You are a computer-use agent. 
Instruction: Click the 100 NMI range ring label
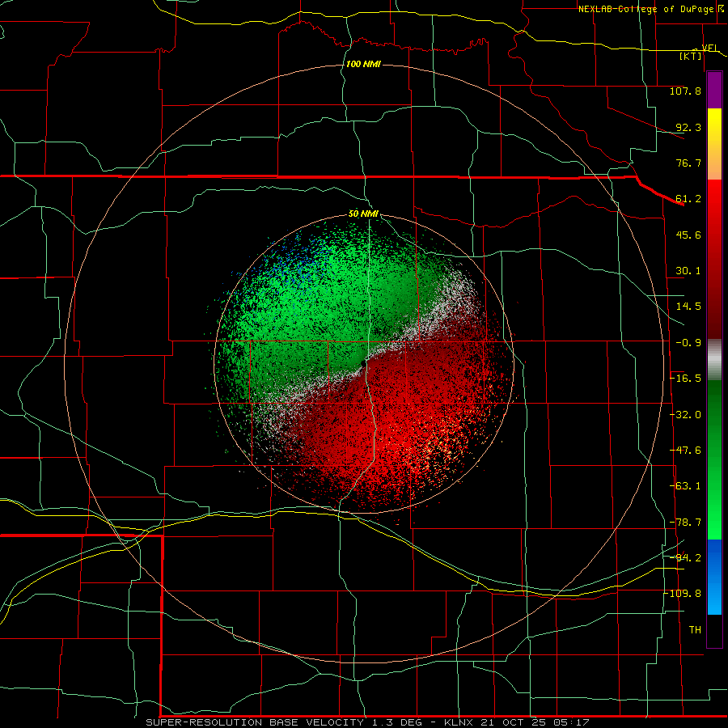363,64
